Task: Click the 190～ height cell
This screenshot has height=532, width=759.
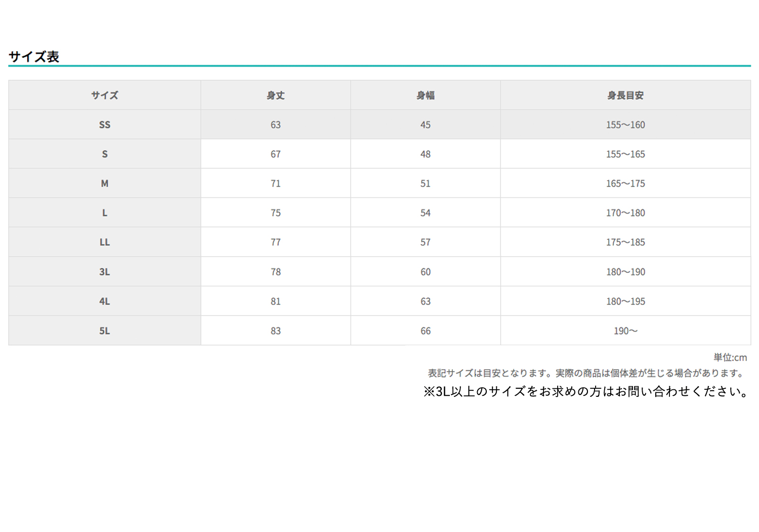Action: click(x=625, y=331)
